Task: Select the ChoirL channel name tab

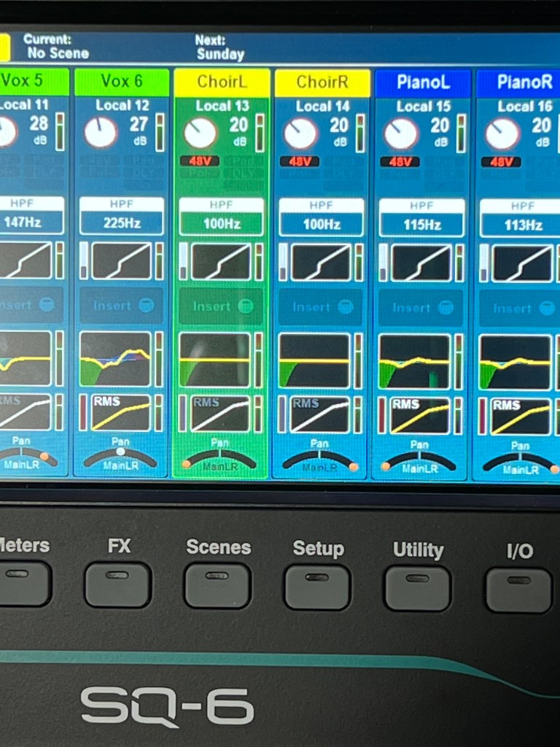Action: pyautogui.click(x=221, y=82)
